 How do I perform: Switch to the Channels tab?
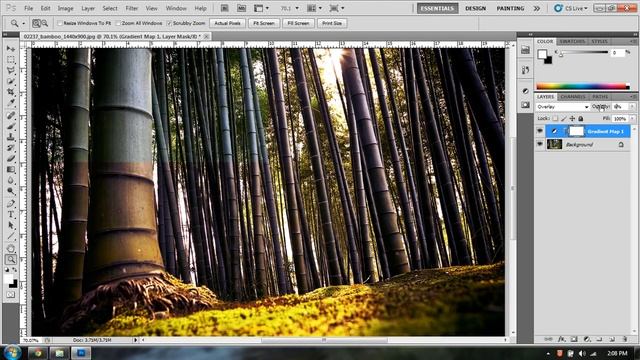(573, 97)
